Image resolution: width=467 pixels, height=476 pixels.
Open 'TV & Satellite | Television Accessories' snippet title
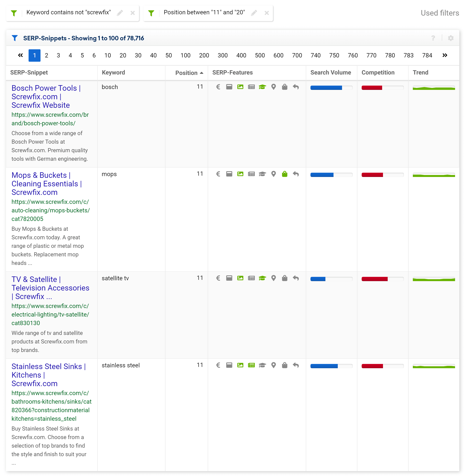50,288
